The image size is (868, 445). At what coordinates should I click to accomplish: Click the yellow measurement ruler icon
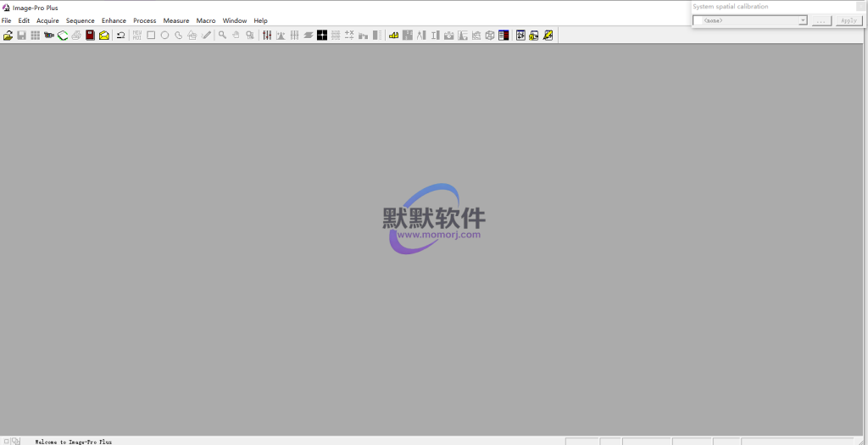tap(393, 36)
